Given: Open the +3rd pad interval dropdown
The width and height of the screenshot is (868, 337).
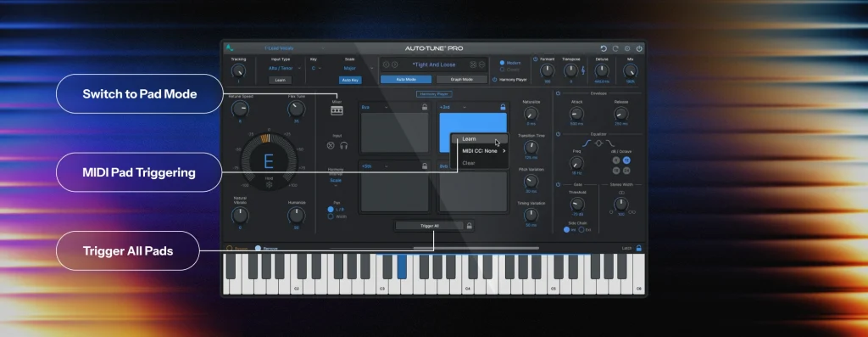Looking at the screenshot, I should (x=453, y=107).
